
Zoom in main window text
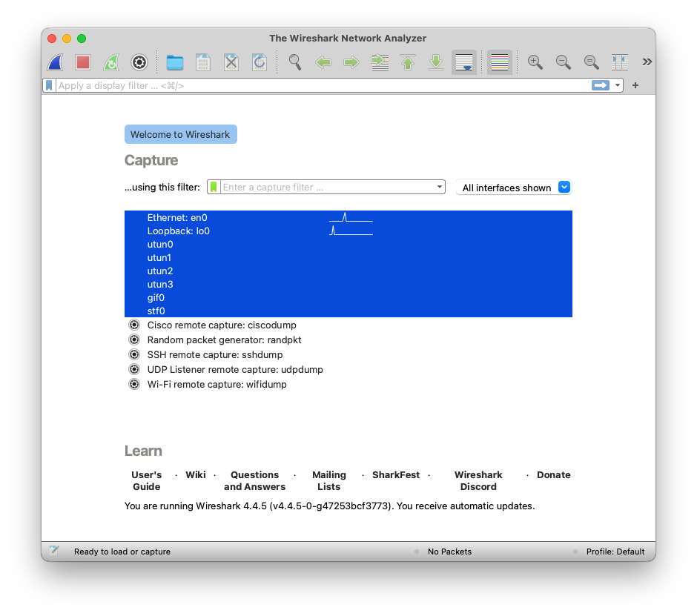[x=535, y=62]
